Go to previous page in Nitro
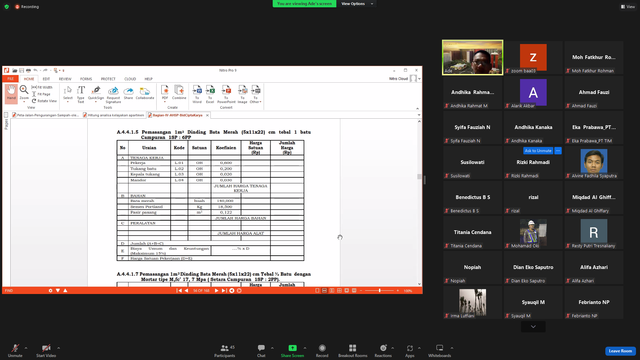 (x=187, y=291)
